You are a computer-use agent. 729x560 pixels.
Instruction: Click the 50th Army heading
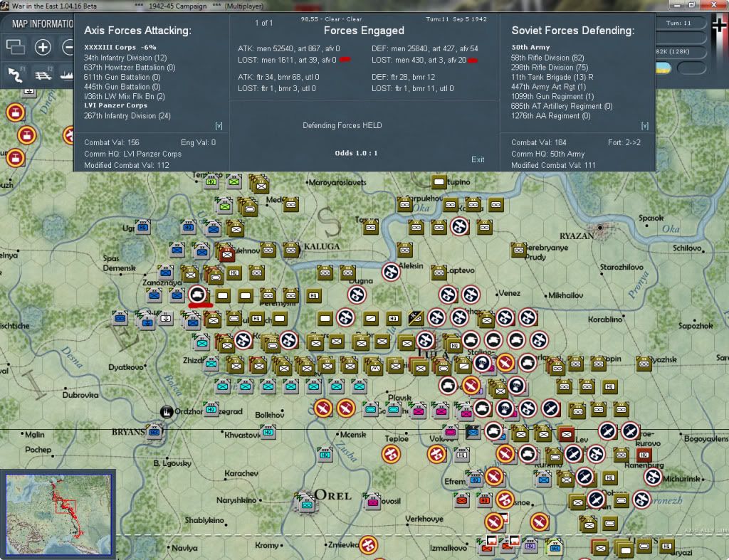530,48
